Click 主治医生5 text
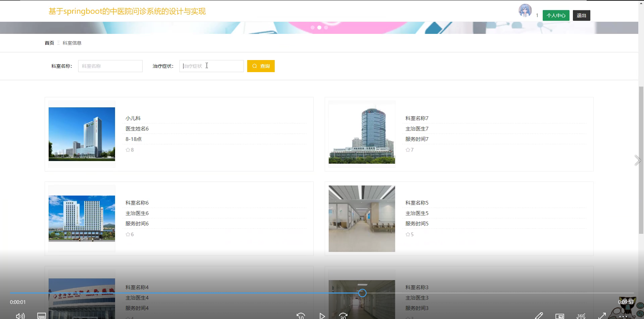Screen dimensions: 644x319 [x=417, y=213]
